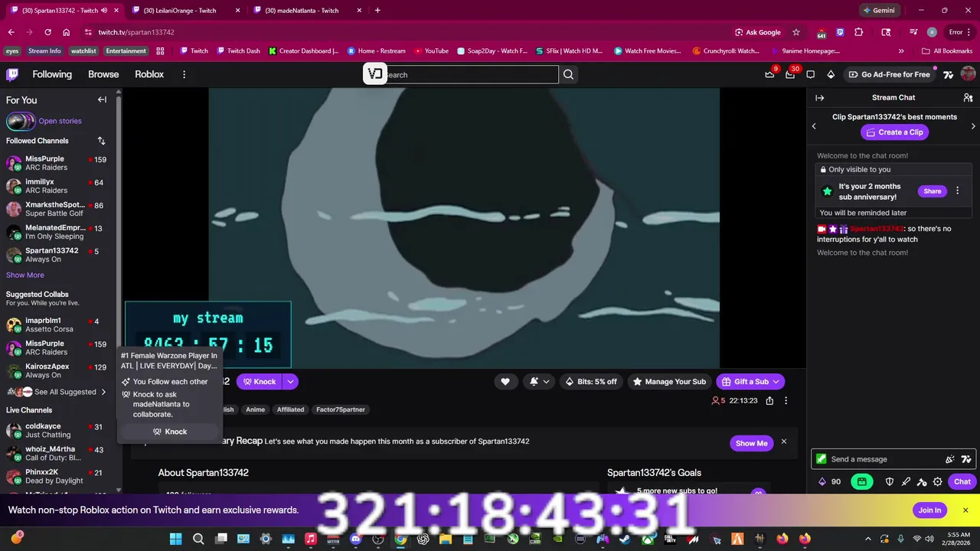
Task: Open Twitch Dash bookmark
Action: (x=238, y=51)
